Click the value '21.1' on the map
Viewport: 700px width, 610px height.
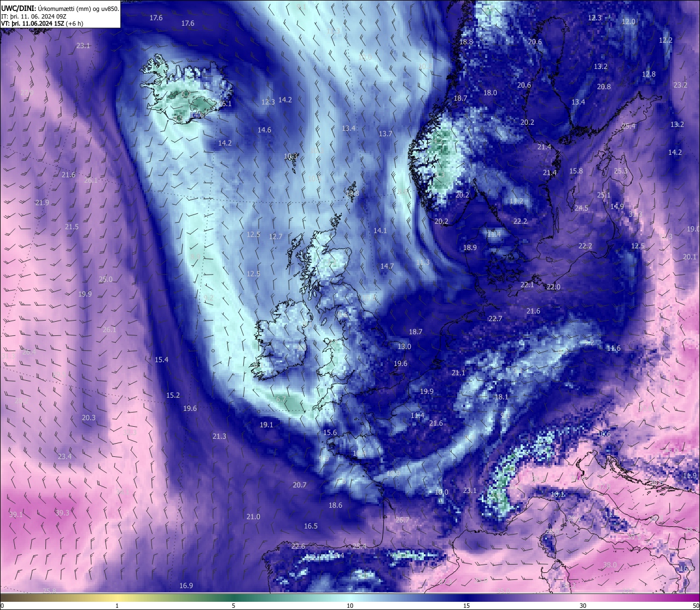[x=458, y=373]
